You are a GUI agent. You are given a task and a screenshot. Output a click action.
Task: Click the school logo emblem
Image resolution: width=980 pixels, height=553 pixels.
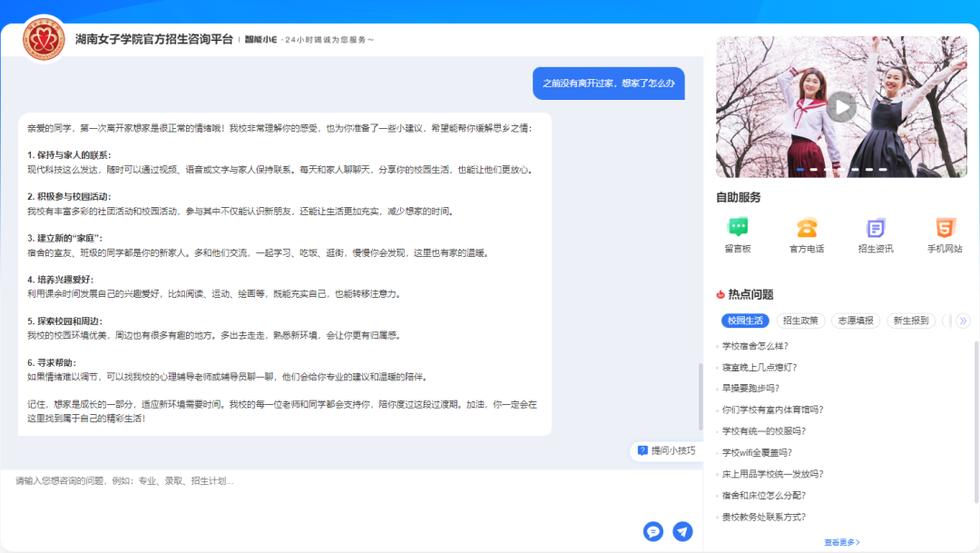pos(43,40)
